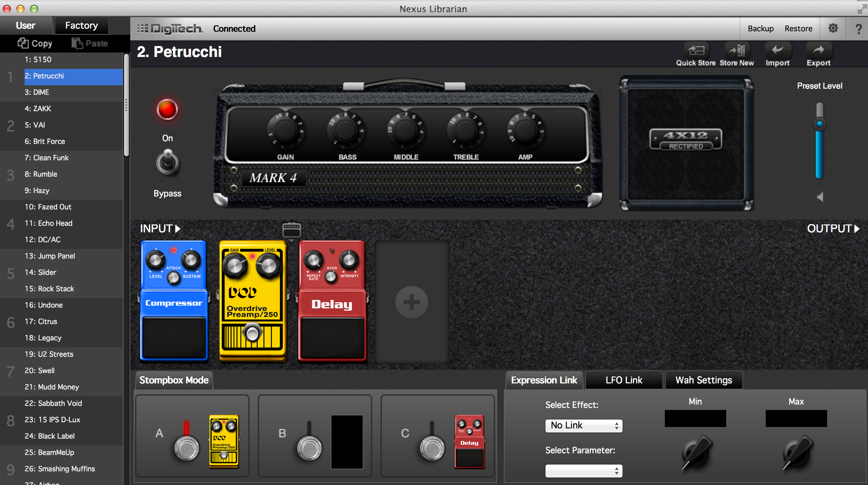Click the AMP level knob

(525, 130)
